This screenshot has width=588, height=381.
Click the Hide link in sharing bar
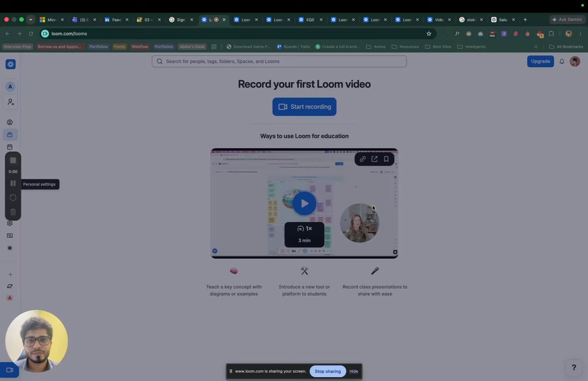354,371
